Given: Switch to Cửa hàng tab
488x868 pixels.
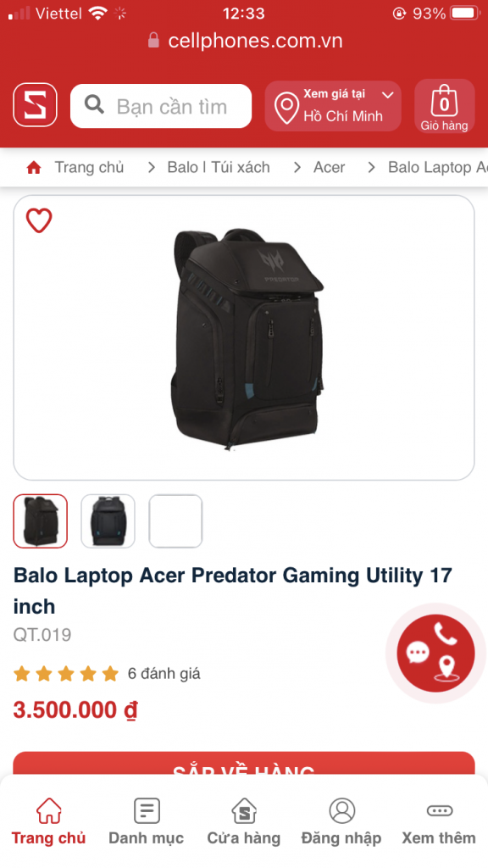Looking at the screenshot, I should (x=244, y=821).
